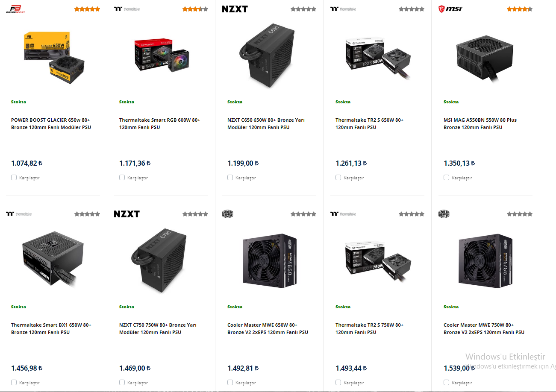Click the NZXT logo above C750 PSU
556x392 pixels.
126,214
